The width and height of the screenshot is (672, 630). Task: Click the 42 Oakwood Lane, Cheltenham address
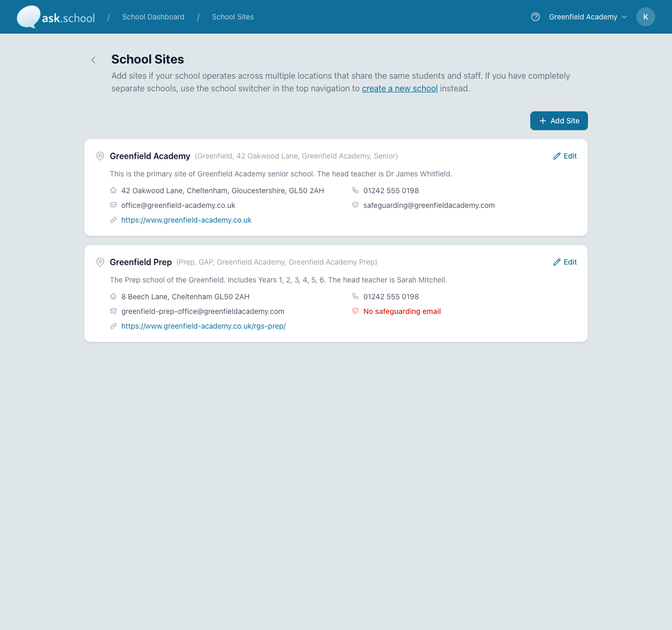[223, 191]
